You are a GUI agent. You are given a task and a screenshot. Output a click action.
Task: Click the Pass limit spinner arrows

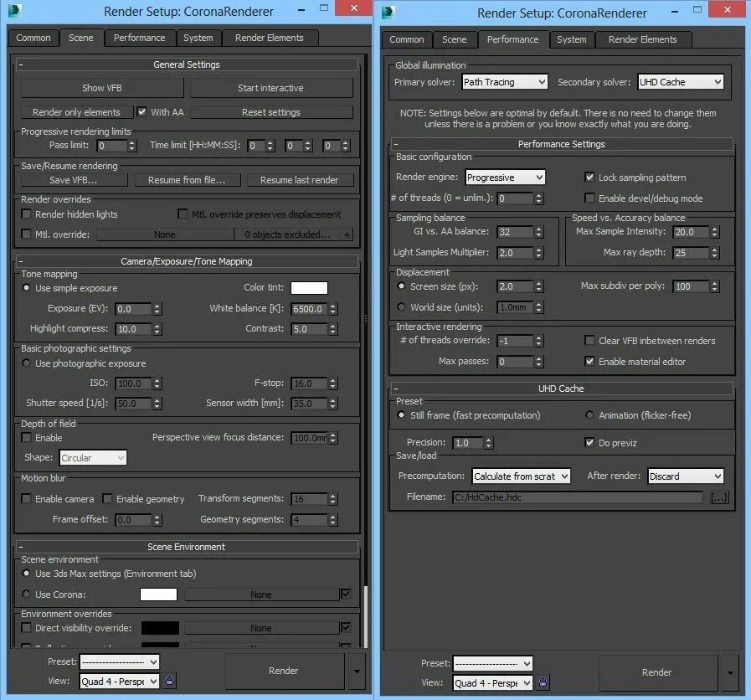(131, 146)
